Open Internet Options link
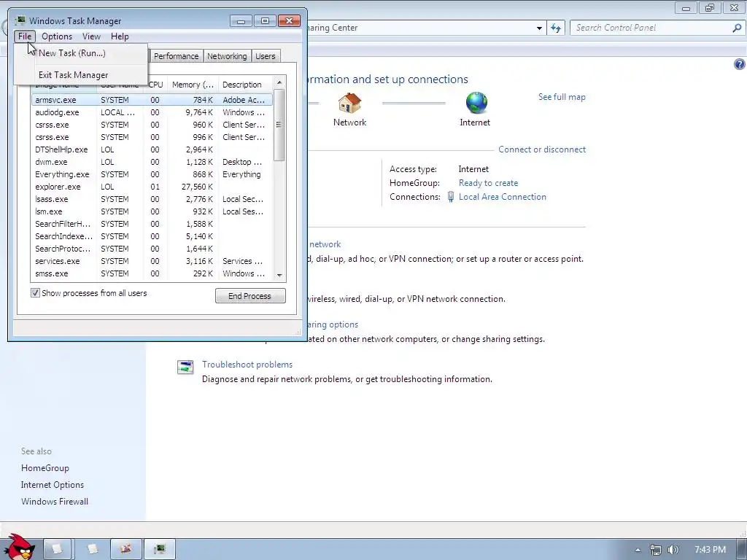 point(53,485)
